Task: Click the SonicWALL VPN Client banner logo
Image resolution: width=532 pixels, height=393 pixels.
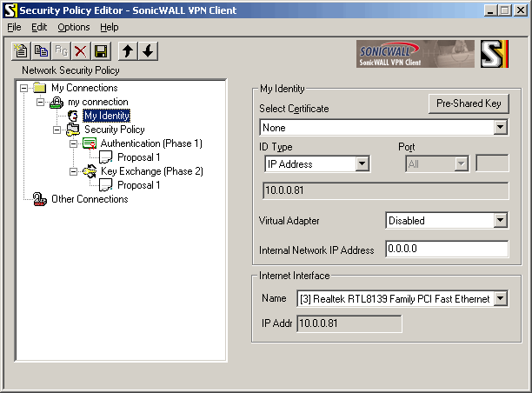Action: click(x=416, y=54)
